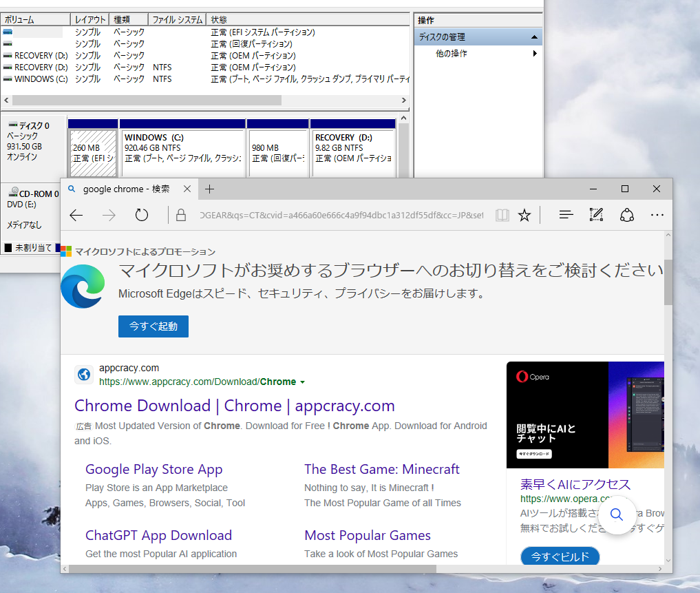Click the browser scroll-up arrow
Image resolution: width=700 pixels, height=593 pixels.
(x=668, y=235)
